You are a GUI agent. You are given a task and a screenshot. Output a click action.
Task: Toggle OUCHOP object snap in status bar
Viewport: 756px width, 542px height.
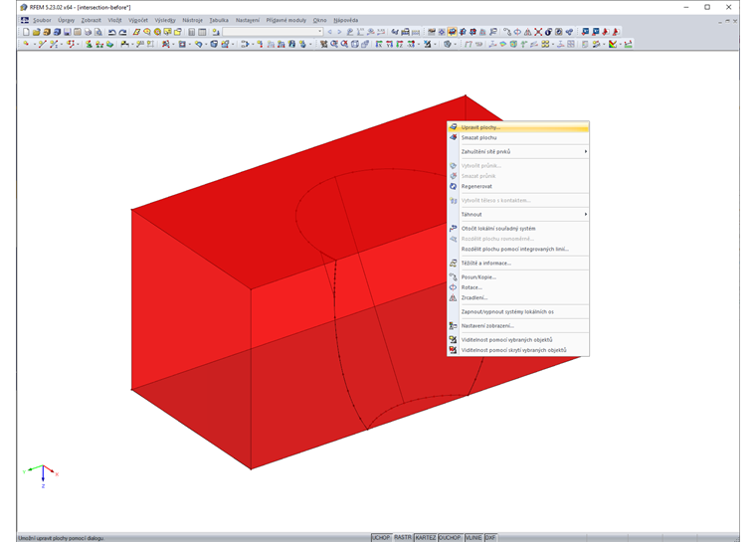click(x=450, y=538)
